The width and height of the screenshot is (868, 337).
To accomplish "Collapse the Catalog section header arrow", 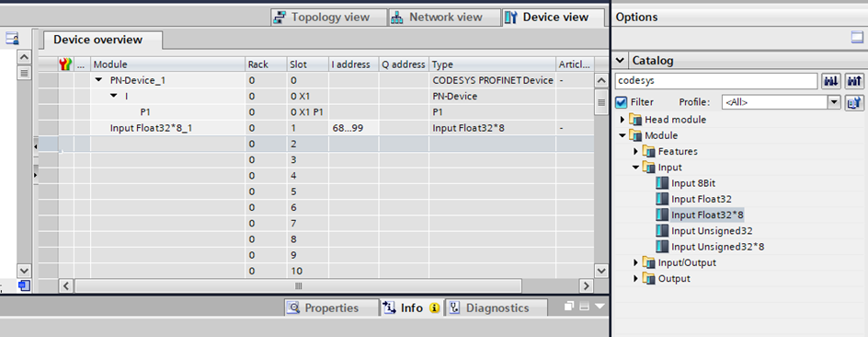I will [x=621, y=60].
